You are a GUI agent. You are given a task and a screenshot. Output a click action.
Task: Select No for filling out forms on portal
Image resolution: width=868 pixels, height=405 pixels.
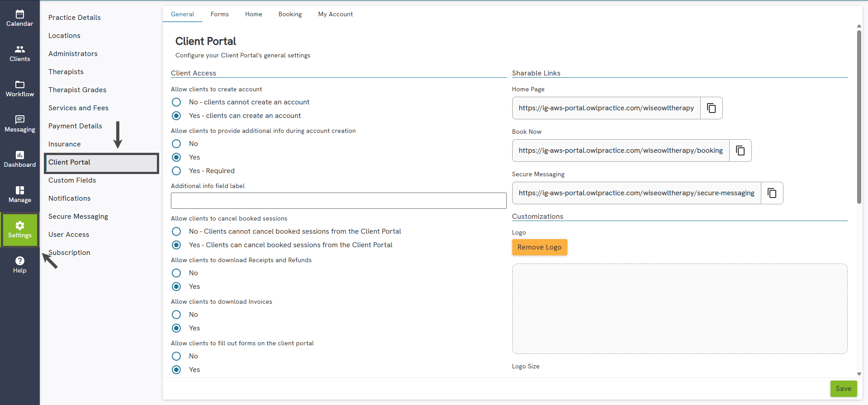click(x=176, y=356)
